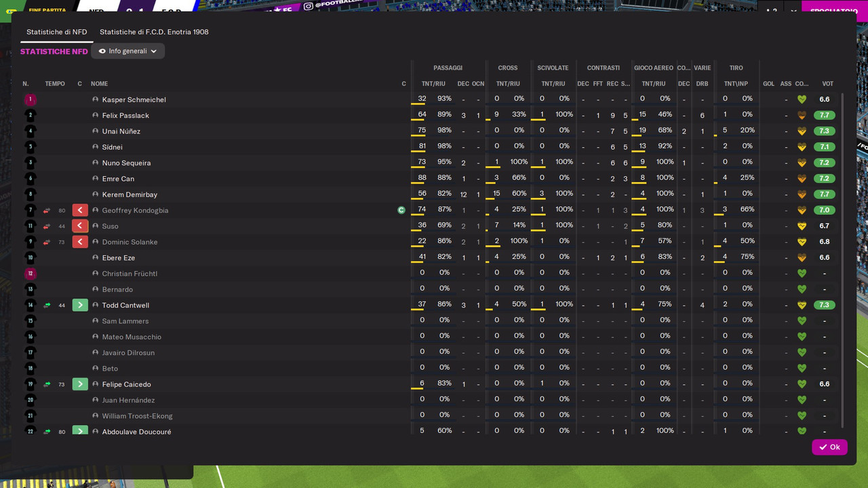The width and height of the screenshot is (868, 488).
Task: Click green substituted-on arrow for Todd Cantwell
Action: coord(80,305)
